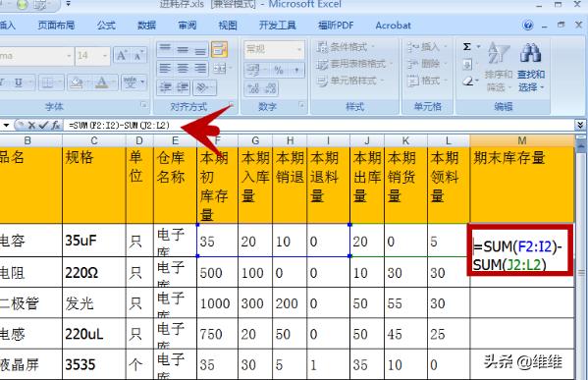Click the AutoSum sigma icon
The height and width of the screenshot is (380, 588).
click(x=467, y=47)
